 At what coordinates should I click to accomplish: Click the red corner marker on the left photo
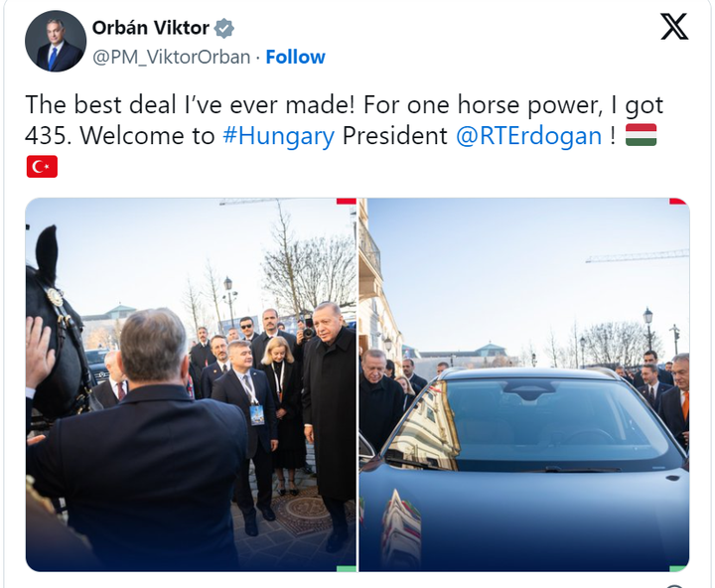click(347, 202)
